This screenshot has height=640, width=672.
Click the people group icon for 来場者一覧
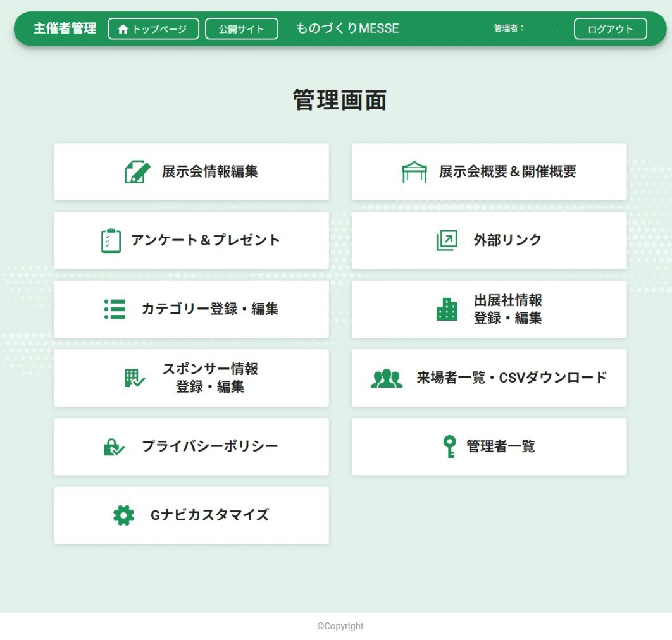coord(387,378)
